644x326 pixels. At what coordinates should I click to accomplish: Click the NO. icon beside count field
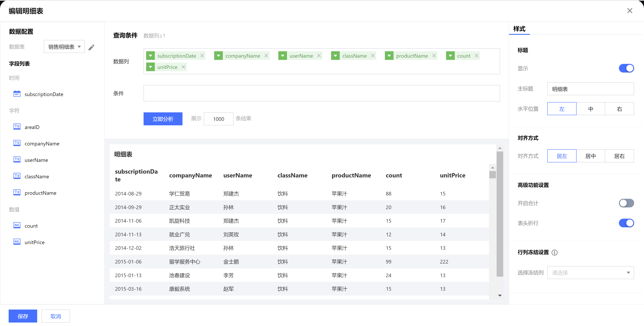pos(17,225)
